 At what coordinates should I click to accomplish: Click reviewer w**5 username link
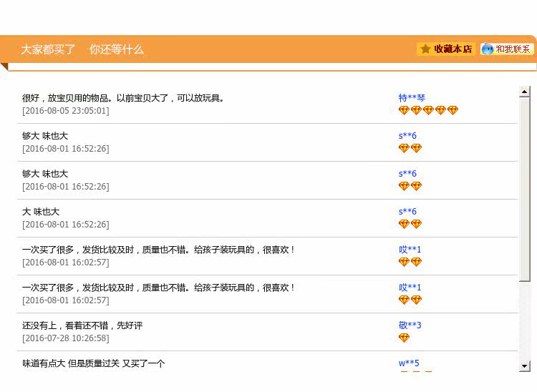(x=409, y=363)
